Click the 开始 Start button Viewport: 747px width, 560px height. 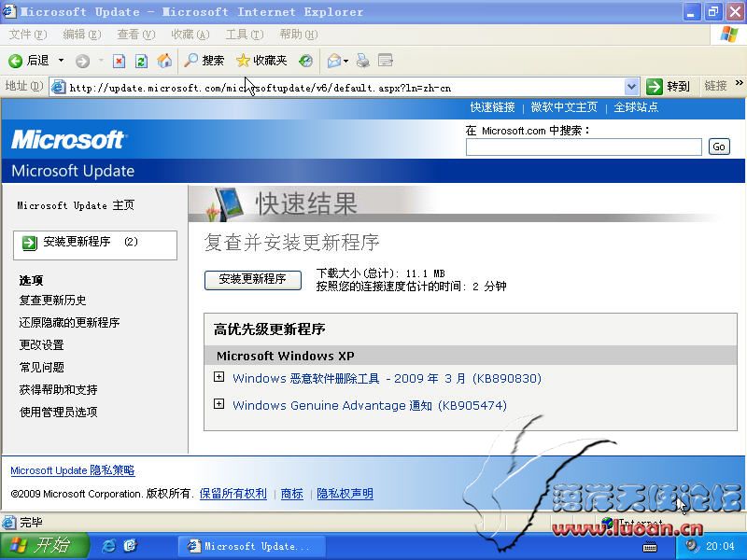(44, 546)
